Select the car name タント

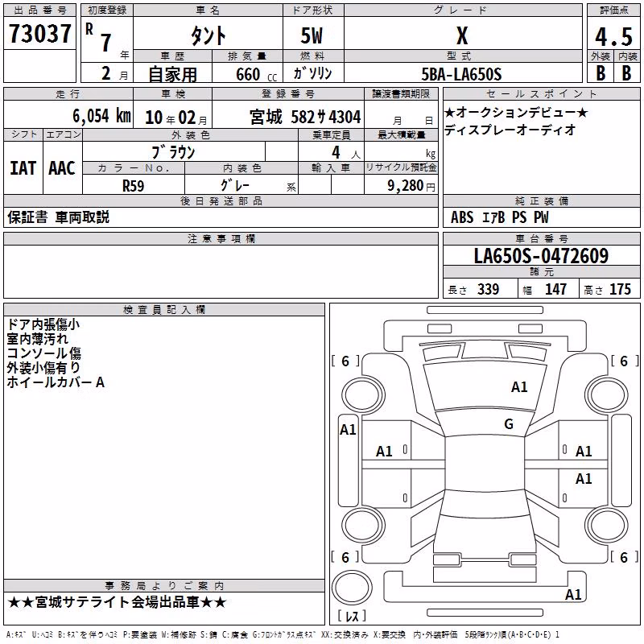pyautogui.click(x=208, y=35)
